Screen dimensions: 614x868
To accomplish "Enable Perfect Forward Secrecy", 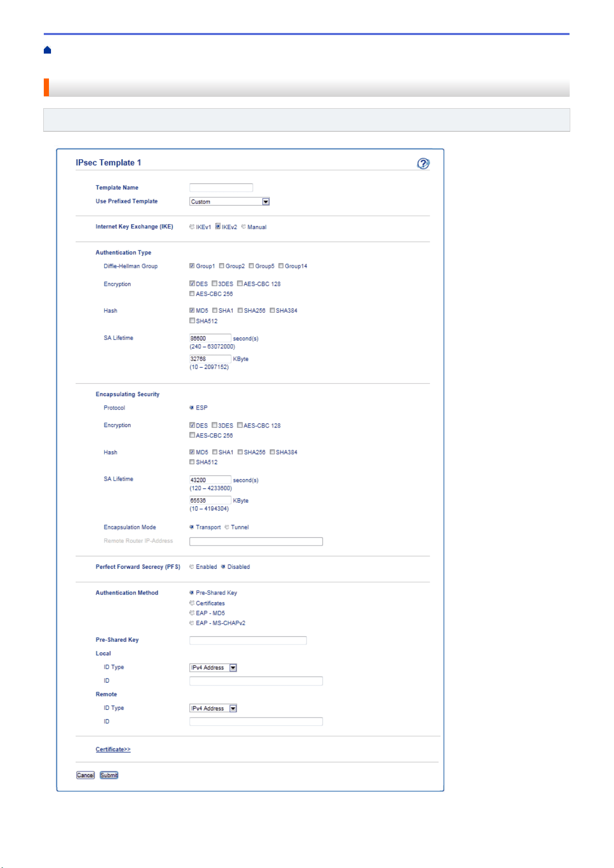I will 192,567.
